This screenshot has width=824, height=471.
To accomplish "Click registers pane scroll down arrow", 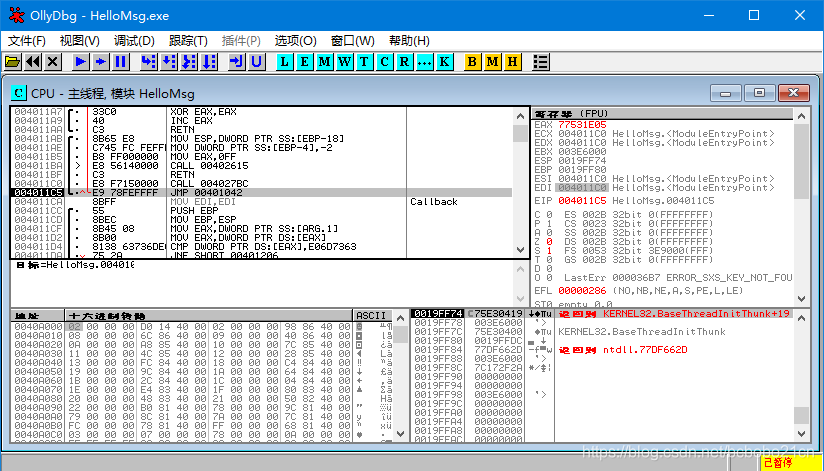I will (801, 298).
